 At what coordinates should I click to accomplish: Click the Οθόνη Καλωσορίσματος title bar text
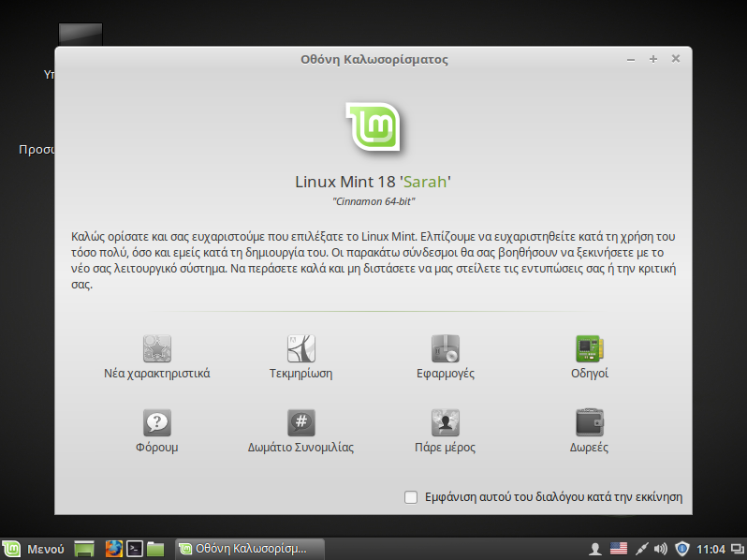pyautogui.click(x=374, y=60)
